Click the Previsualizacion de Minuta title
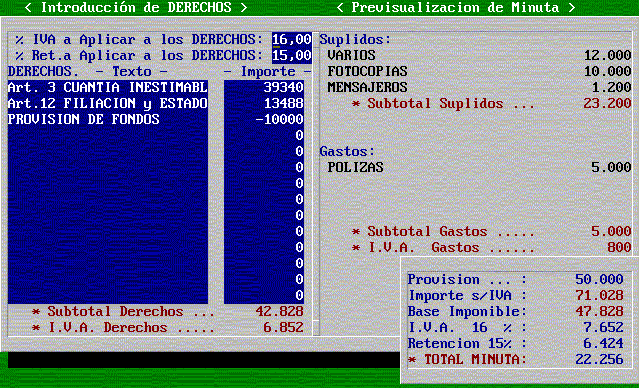This screenshot has height=389, width=639. coord(455,7)
